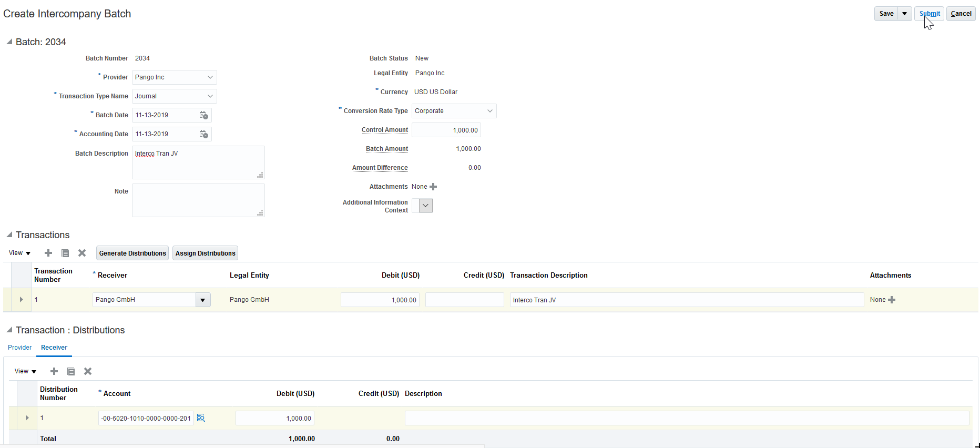Click into the Control Amount field

[x=446, y=130]
